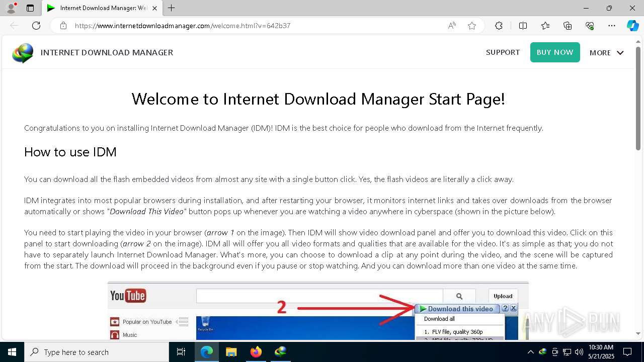
Task: Open the Extensions puzzle icon
Action: (499, 26)
